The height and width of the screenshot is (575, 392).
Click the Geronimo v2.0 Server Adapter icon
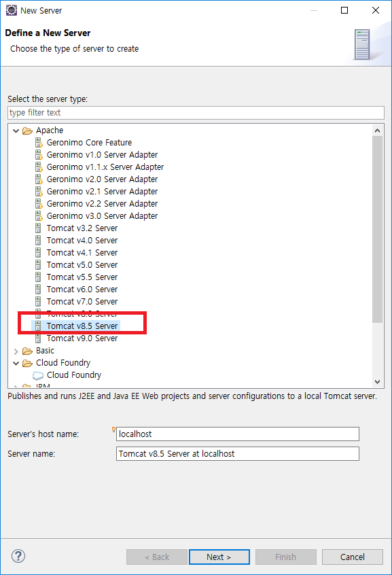[39, 179]
